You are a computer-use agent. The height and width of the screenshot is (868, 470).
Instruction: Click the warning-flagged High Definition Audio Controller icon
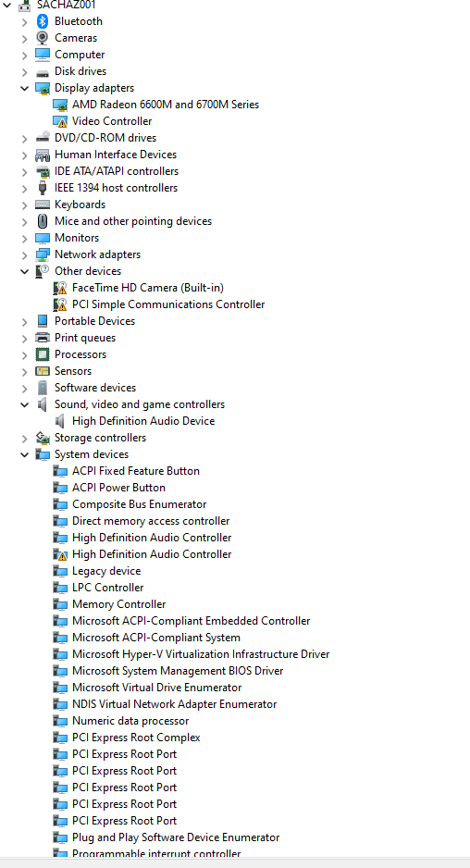[60, 554]
